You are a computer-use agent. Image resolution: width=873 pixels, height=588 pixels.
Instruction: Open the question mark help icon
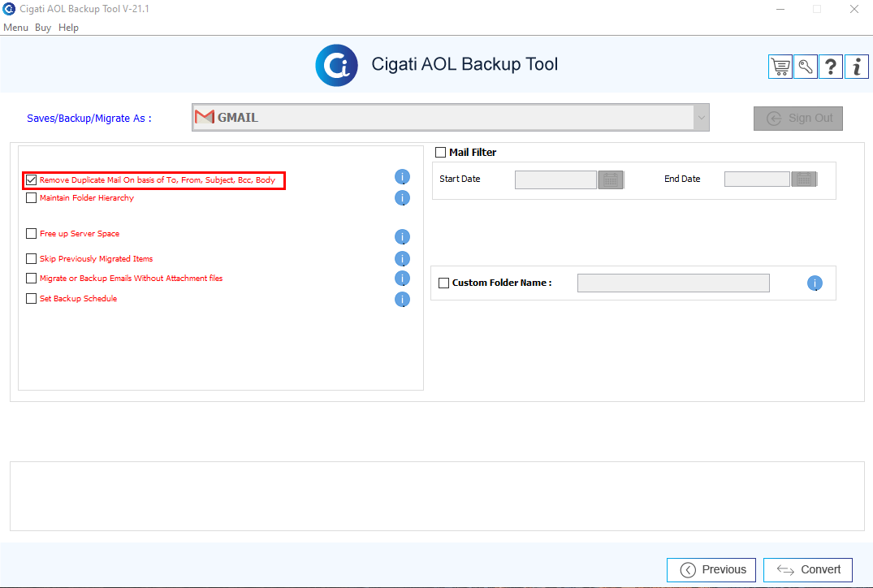tap(831, 67)
